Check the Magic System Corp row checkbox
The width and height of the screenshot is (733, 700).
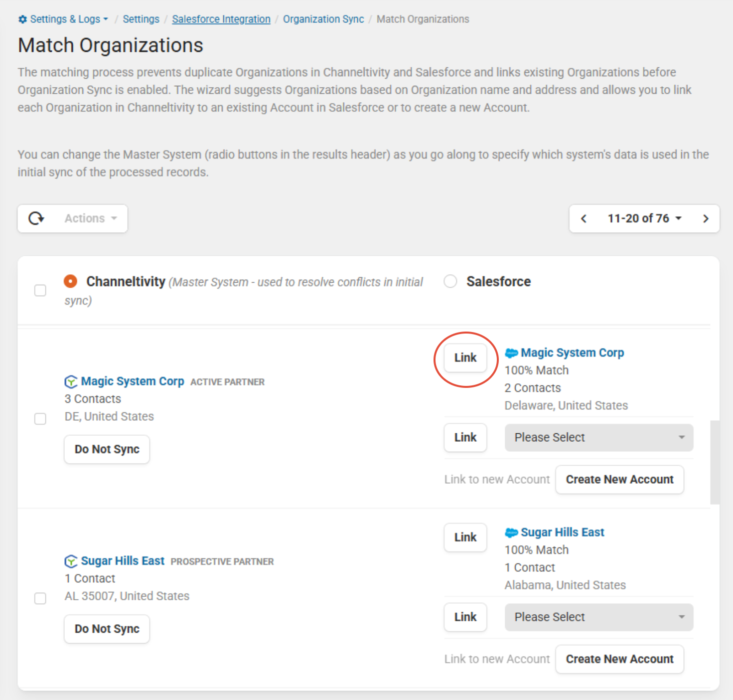point(40,418)
